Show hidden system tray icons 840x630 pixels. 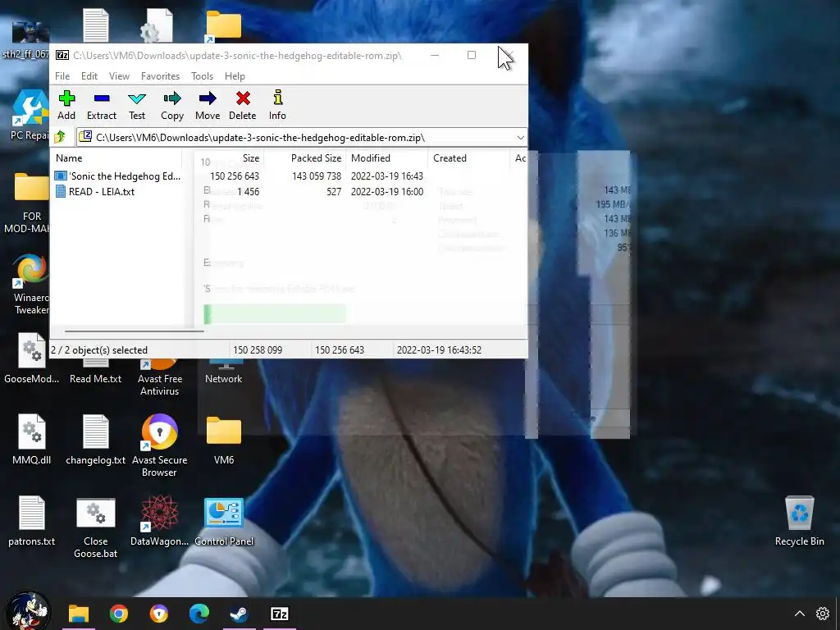[x=799, y=614]
